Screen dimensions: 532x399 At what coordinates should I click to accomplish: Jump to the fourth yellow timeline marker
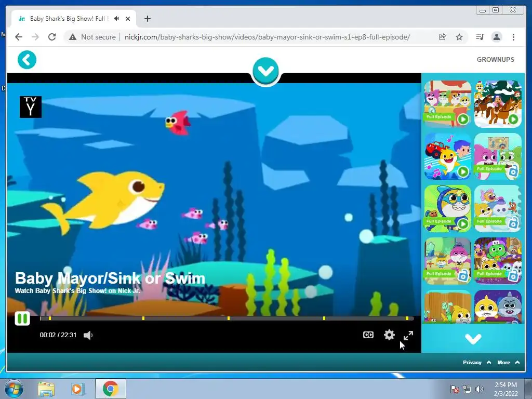[x=324, y=318]
